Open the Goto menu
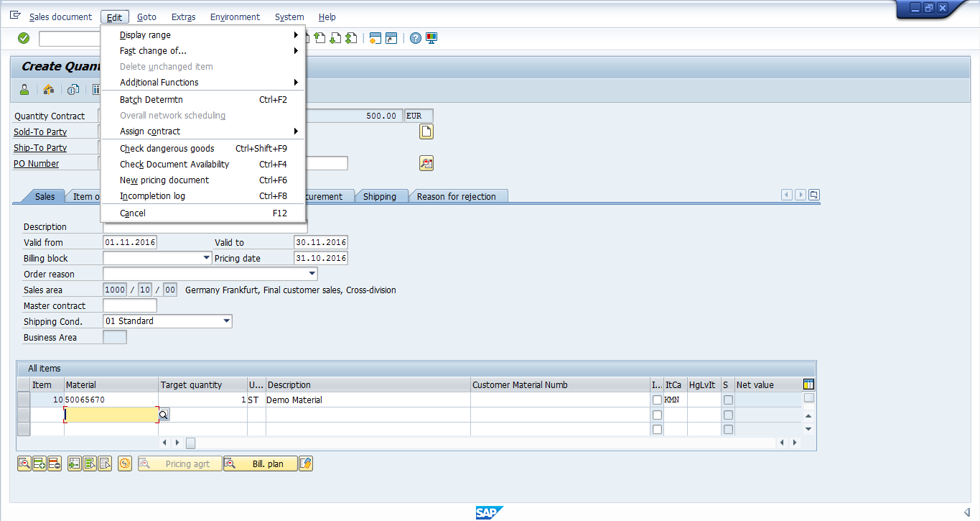This screenshot has width=980, height=521. point(146,17)
